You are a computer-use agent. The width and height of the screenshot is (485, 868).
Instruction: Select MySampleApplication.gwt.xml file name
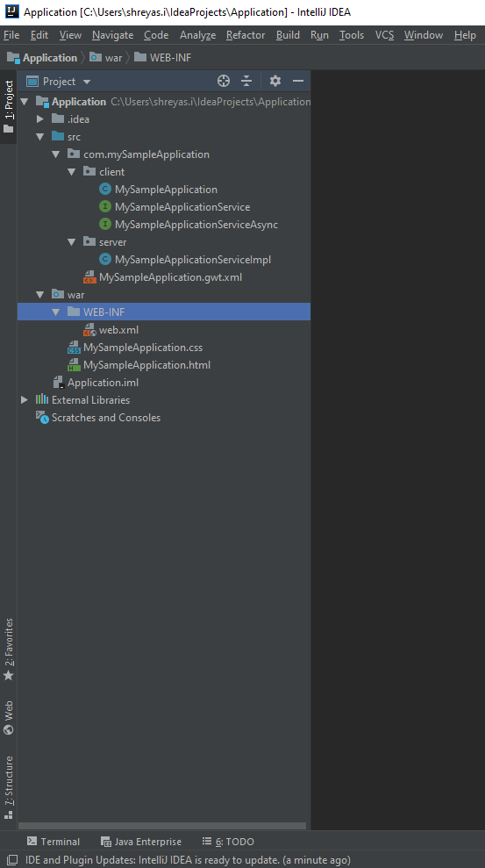pos(170,277)
